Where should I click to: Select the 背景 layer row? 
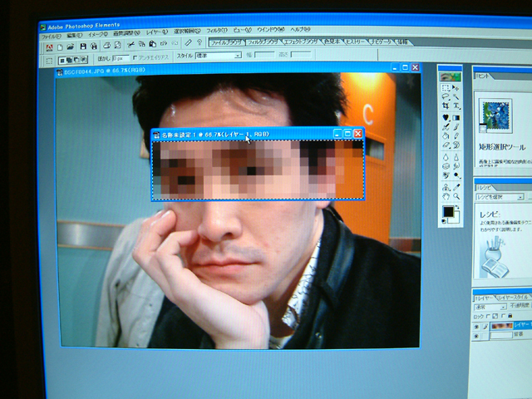[502, 336]
